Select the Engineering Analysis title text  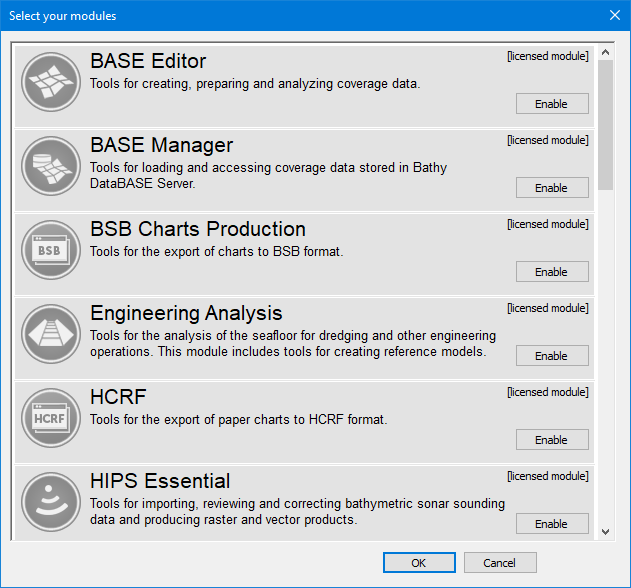186,313
